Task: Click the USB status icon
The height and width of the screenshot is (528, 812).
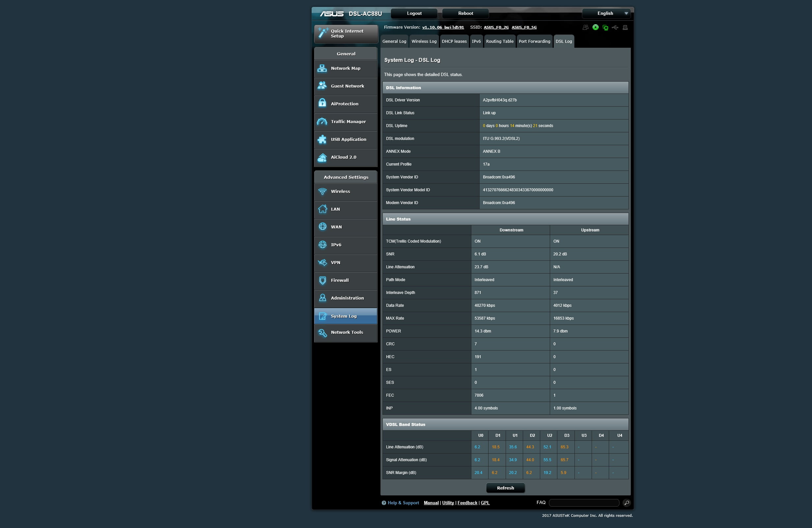Action: [615, 27]
